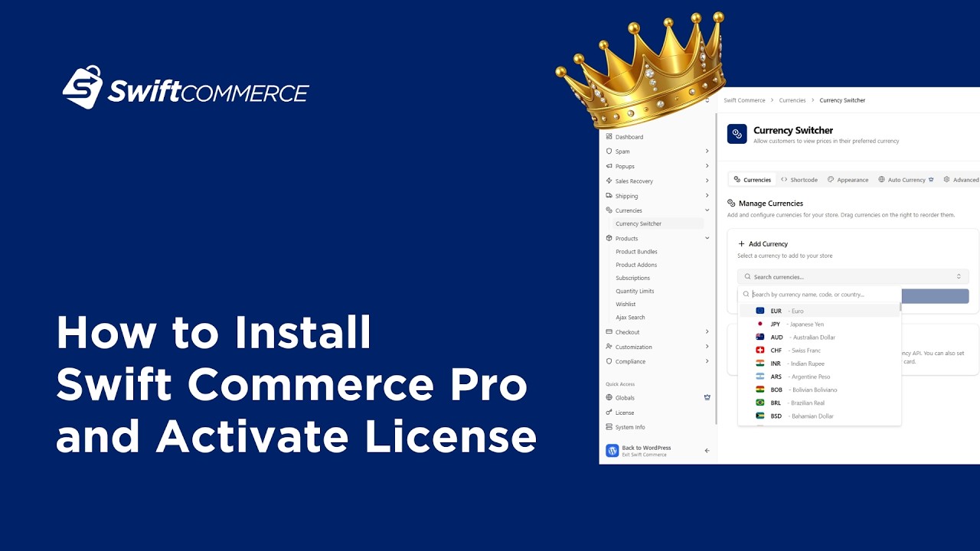980x551 pixels.
Task: Open Quantity Limits submenu item
Action: tap(635, 291)
